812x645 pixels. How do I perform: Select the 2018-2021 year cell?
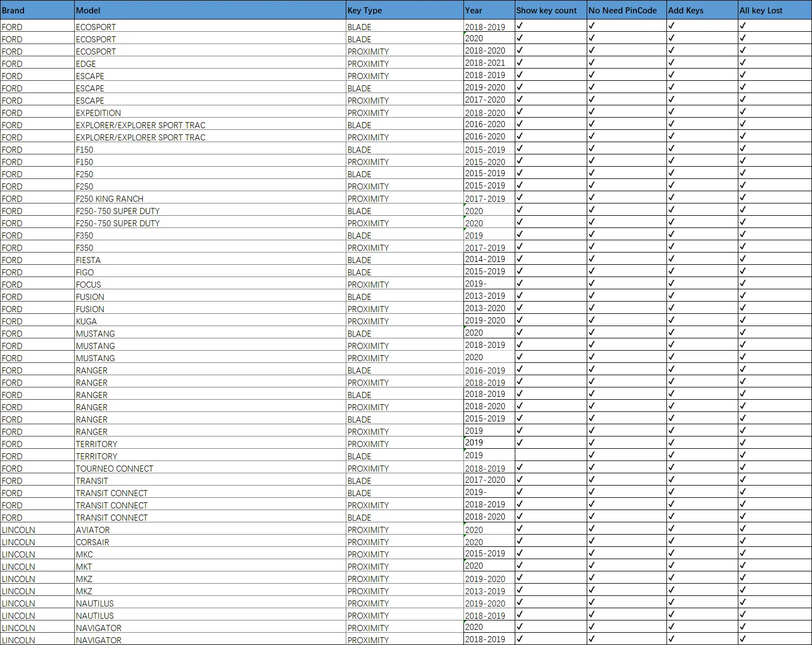(489, 63)
